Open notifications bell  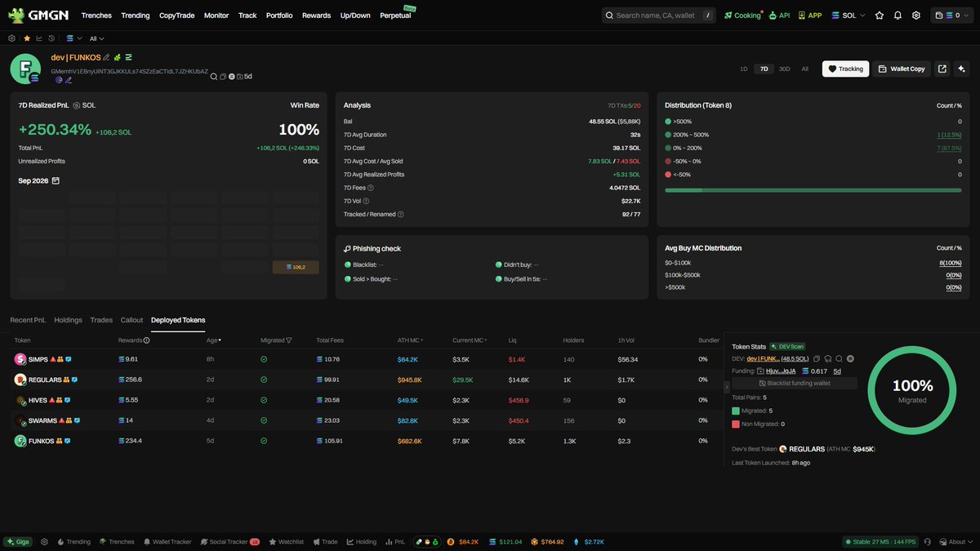click(x=898, y=16)
